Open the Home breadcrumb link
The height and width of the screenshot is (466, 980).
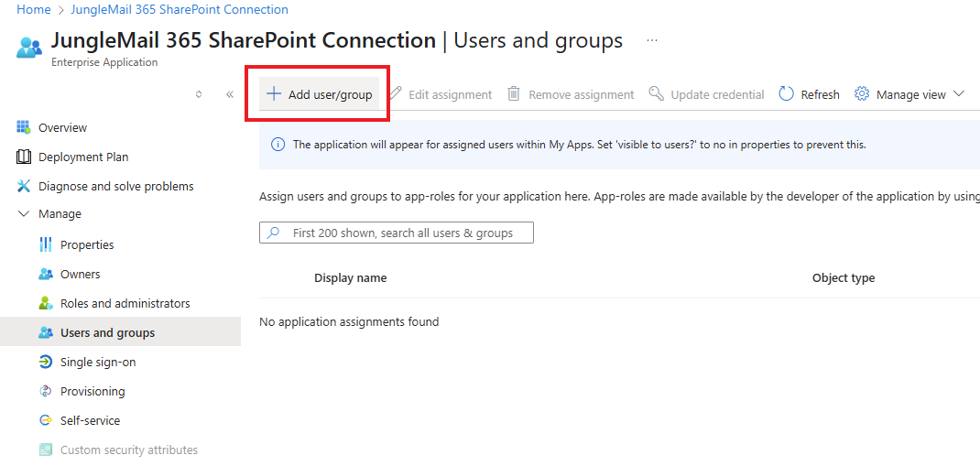click(x=33, y=9)
